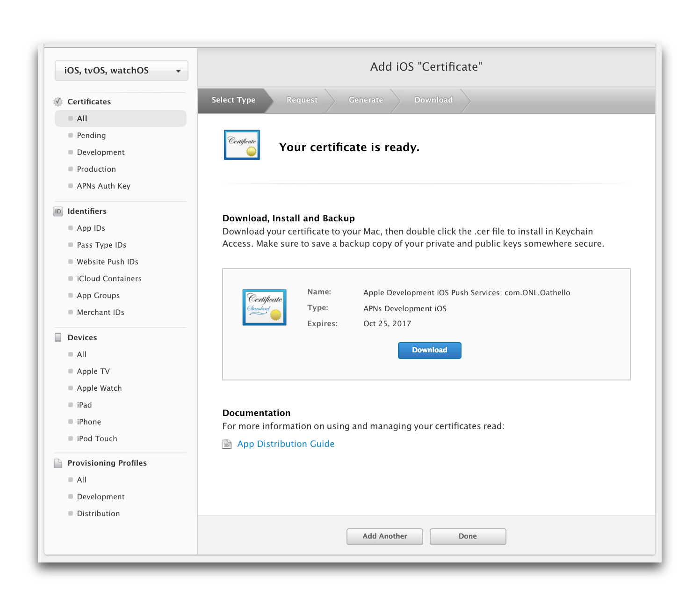Click the certificate thumbnail in details box

coord(264,307)
